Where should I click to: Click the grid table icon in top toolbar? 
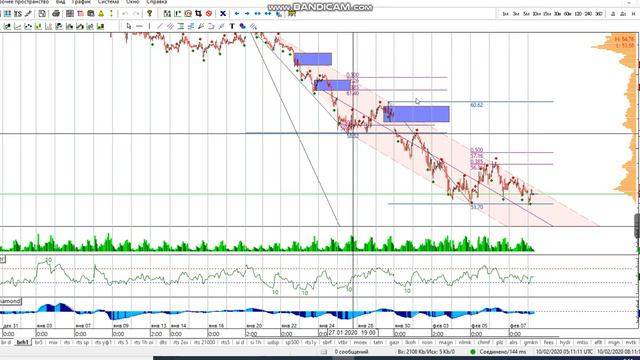tap(70, 13)
